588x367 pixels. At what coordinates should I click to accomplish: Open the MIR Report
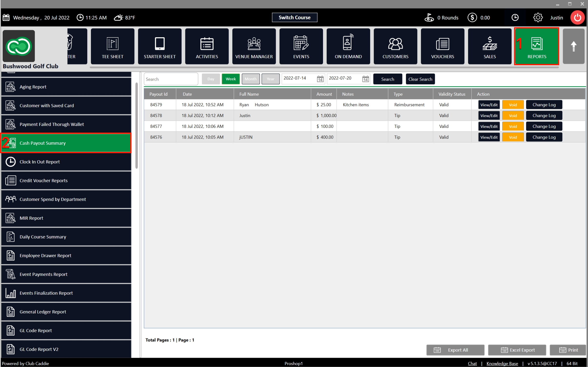(x=66, y=218)
